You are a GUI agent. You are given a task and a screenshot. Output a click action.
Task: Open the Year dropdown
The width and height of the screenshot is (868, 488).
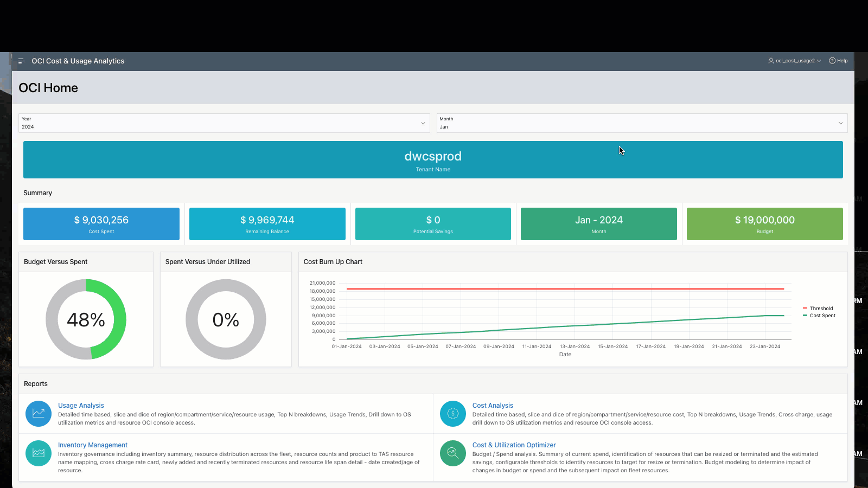point(423,123)
